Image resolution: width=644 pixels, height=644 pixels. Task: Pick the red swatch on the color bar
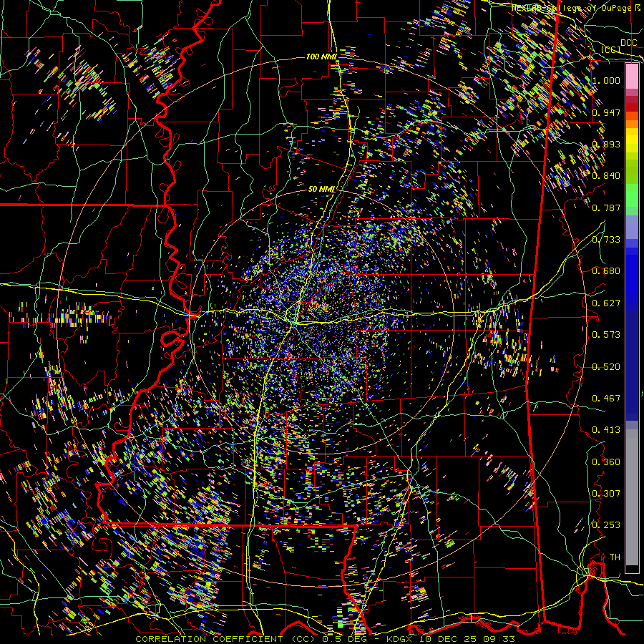pos(632,106)
